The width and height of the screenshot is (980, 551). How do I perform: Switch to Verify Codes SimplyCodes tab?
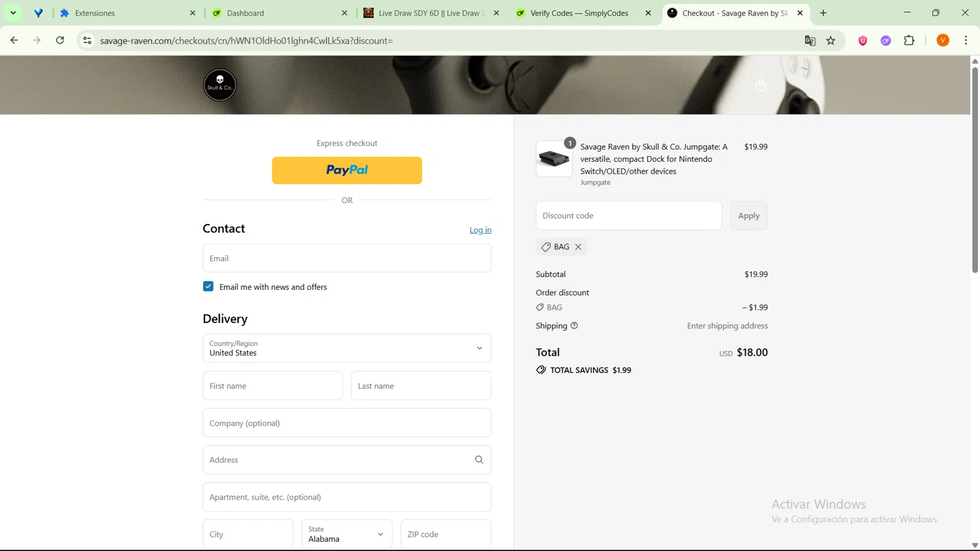tap(583, 13)
